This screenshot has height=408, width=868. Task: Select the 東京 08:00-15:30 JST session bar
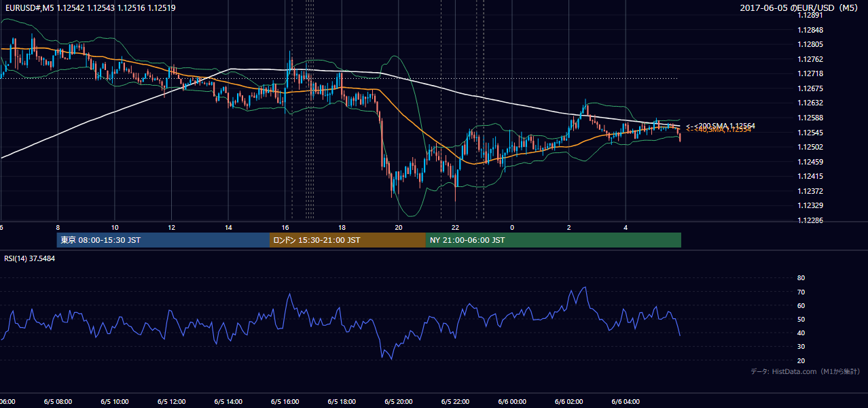point(163,240)
